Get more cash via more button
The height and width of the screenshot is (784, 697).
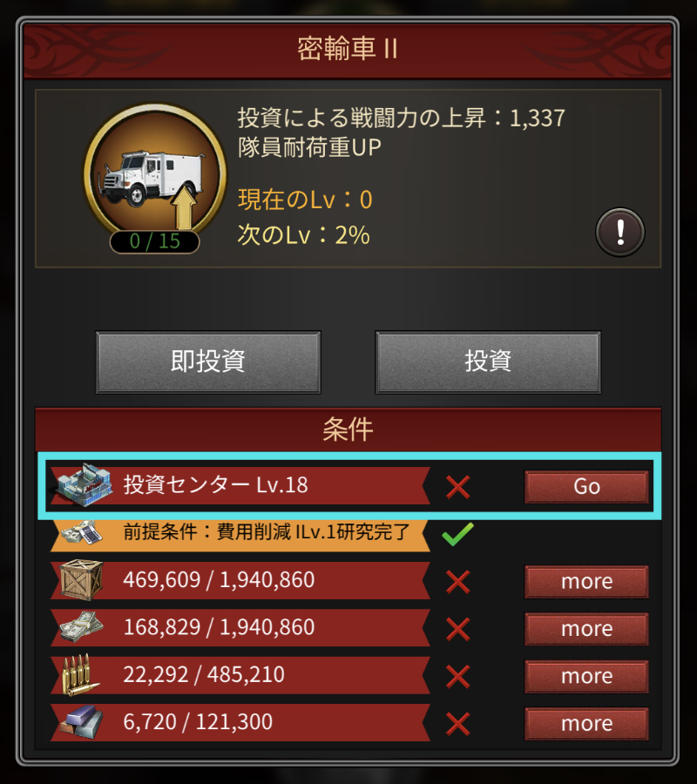point(586,628)
